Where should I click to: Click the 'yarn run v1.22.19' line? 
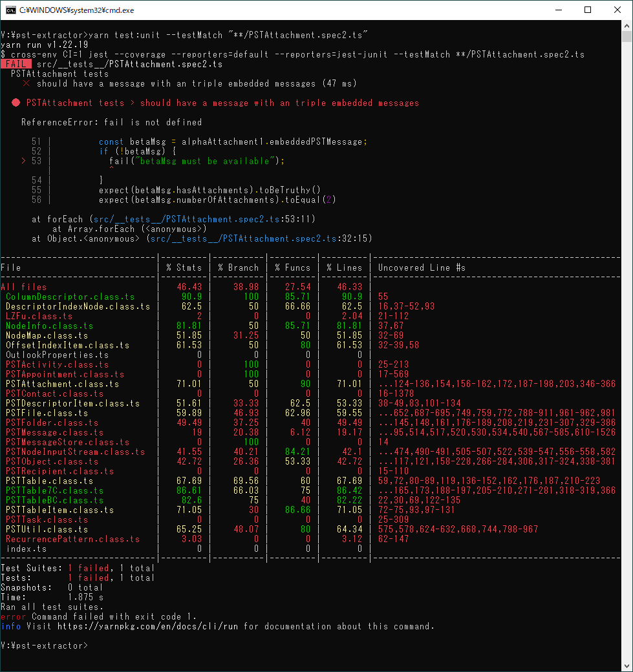coord(44,45)
